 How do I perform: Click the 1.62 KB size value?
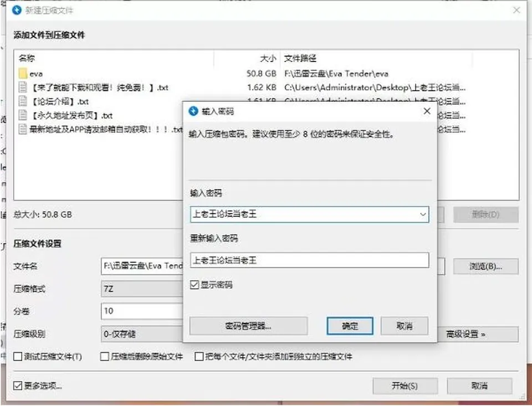click(262, 88)
